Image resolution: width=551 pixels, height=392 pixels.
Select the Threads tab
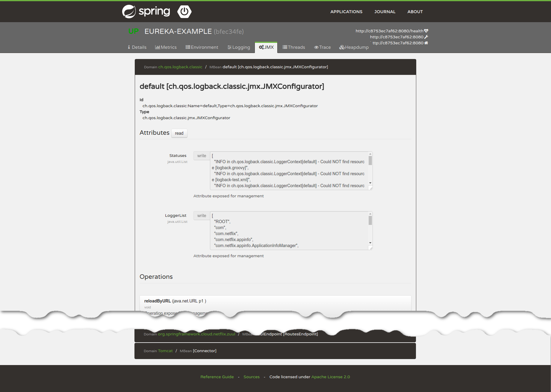(x=294, y=47)
